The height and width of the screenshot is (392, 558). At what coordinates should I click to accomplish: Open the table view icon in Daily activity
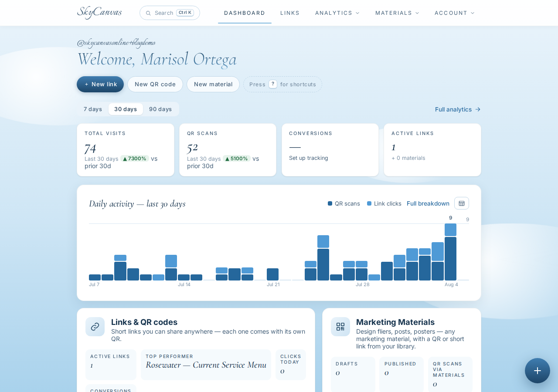pos(462,203)
